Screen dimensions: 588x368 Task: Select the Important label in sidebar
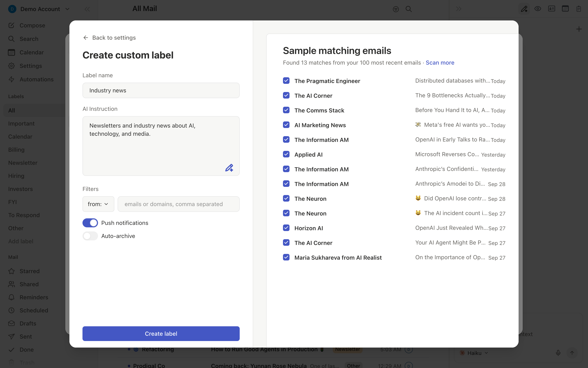pos(21,123)
